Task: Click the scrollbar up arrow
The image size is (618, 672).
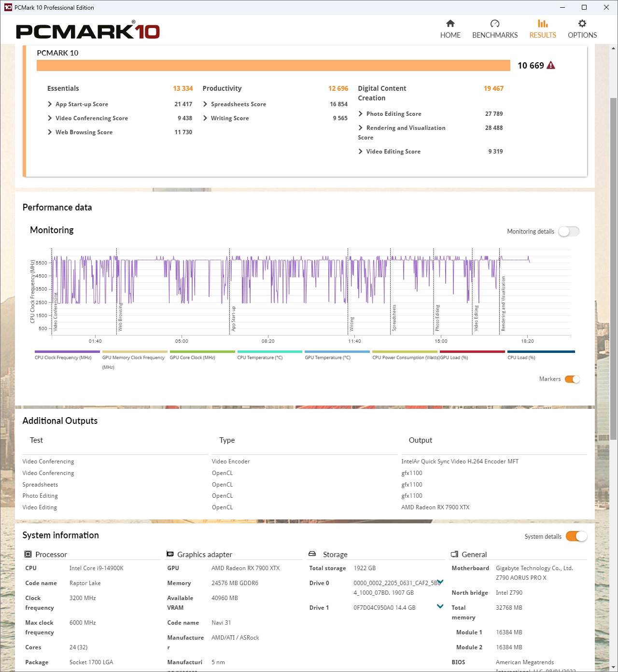Action: [x=613, y=48]
